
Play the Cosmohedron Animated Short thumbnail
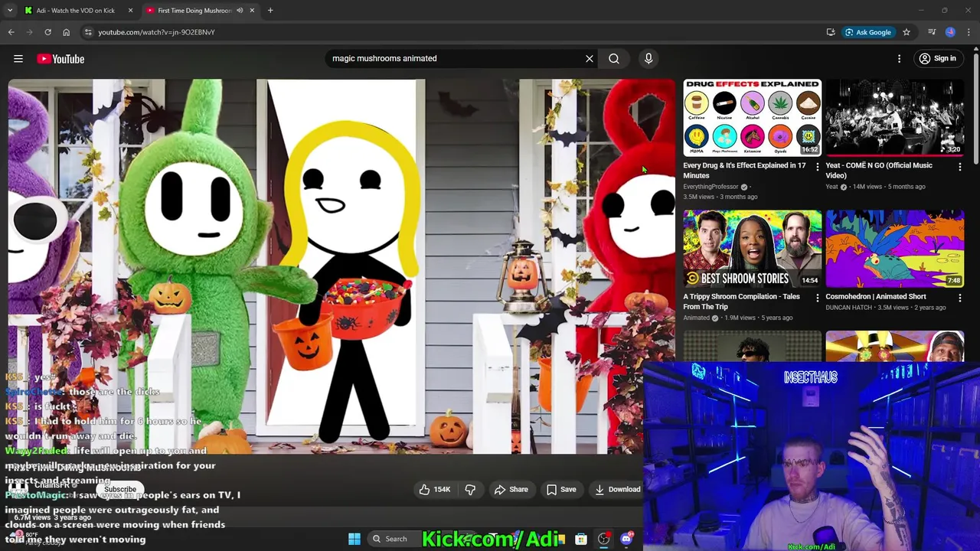[894, 249]
